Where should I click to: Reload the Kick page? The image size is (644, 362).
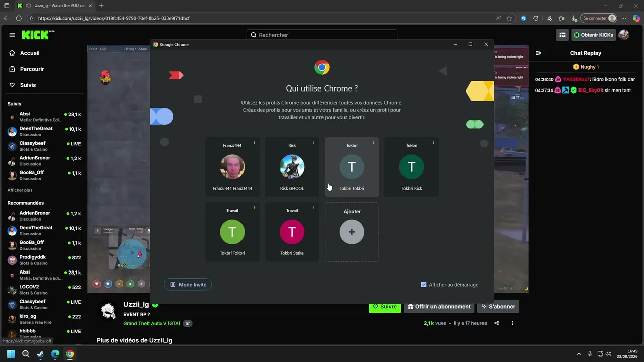19,18
